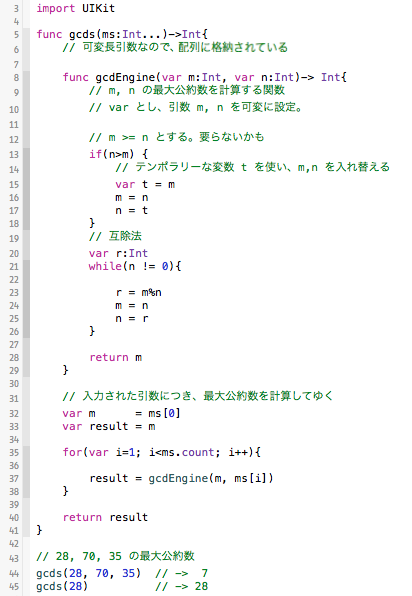
Task: Click line number 28 in the gutter
Action: tap(14, 358)
